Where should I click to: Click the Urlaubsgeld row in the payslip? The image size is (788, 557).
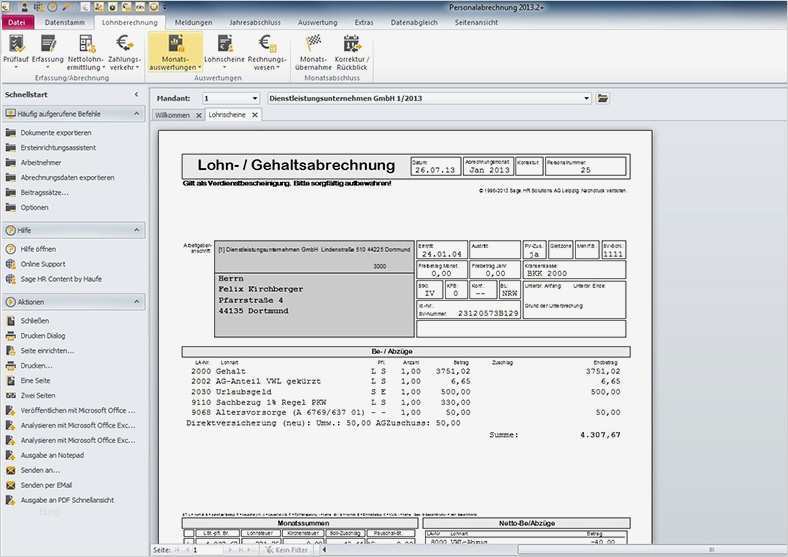tap(406, 392)
